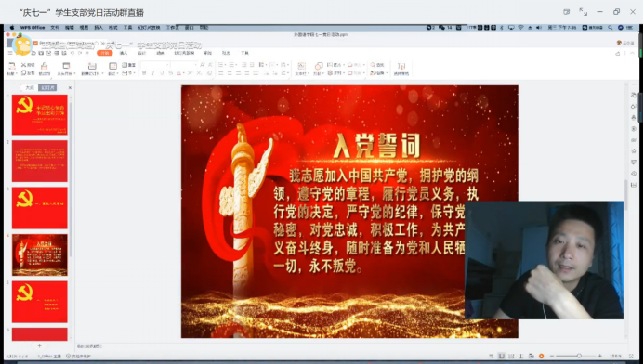The image size is (644, 364).
Task: Adjust the zoom slider handle in status bar
Action: pos(579,356)
